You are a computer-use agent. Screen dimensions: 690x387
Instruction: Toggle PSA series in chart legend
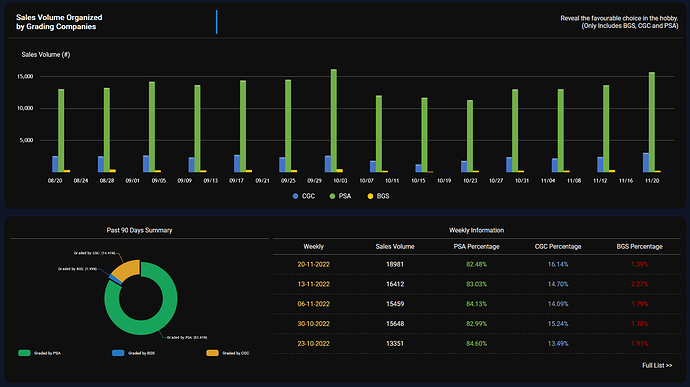[340, 196]
